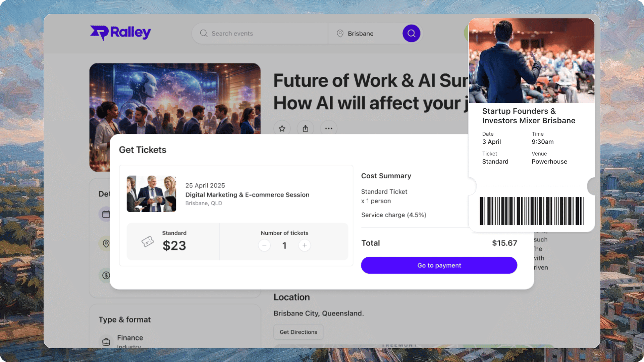Click the dollar price icon

tap(106, 275)
